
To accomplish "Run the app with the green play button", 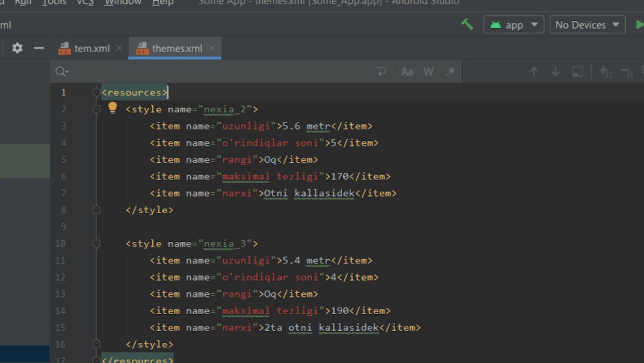I will point(640,24).
